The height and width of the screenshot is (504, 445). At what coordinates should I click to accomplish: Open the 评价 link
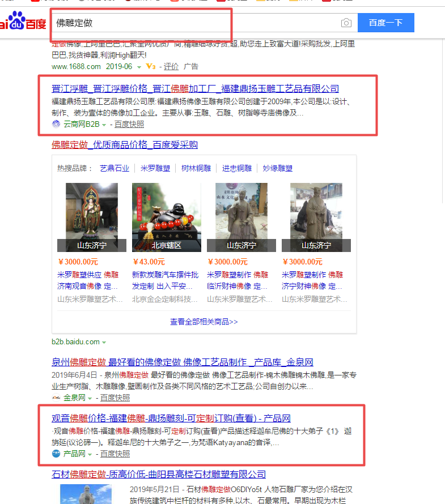click(171, 66)
